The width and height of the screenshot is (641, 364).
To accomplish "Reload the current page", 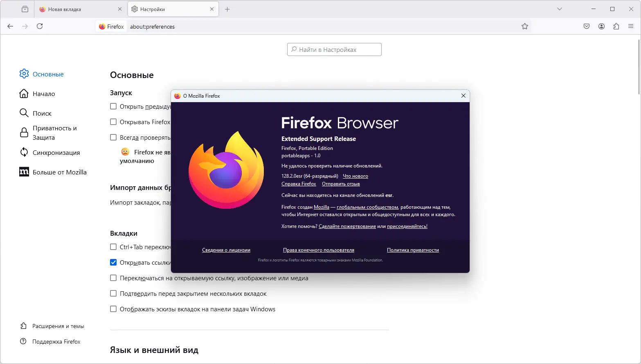I will point(40,26).
